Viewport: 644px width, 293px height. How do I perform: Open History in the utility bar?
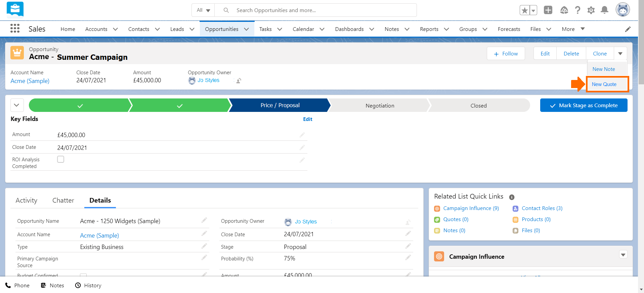88,285
